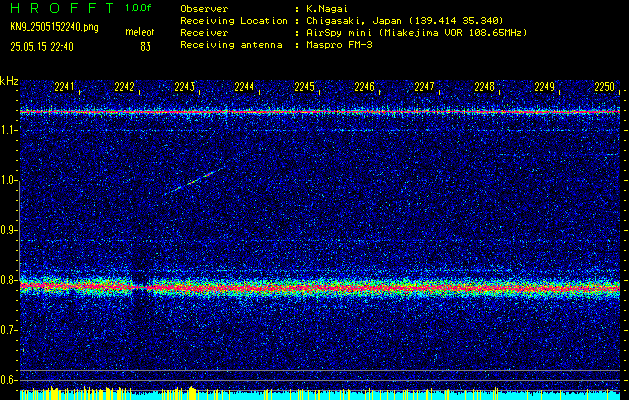Click the 0.8 frequency axis label

(x=7, y=280)
